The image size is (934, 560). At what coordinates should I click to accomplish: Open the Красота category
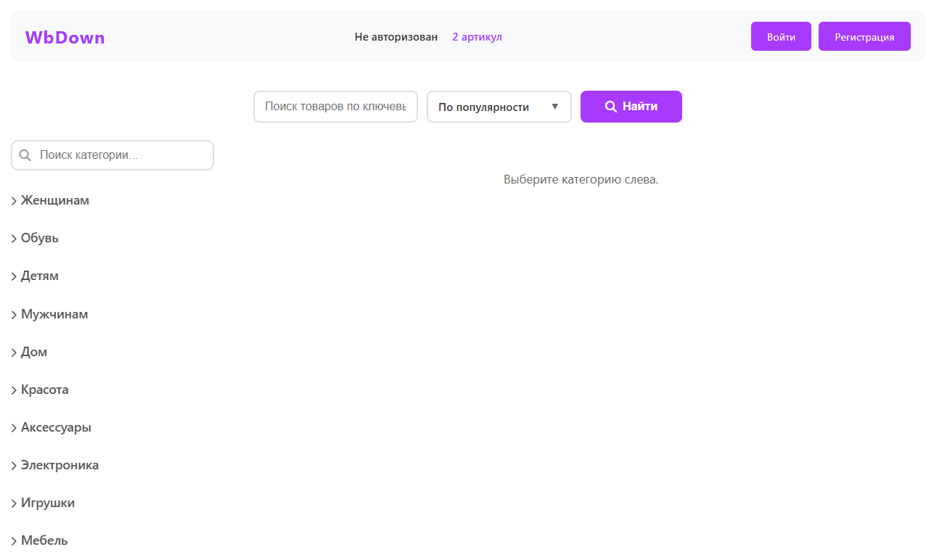point(44,390)
